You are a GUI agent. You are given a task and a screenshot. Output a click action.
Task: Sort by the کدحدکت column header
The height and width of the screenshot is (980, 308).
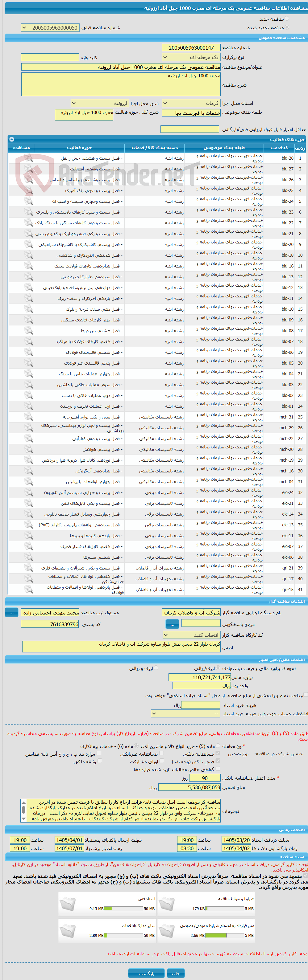point(279,148)
